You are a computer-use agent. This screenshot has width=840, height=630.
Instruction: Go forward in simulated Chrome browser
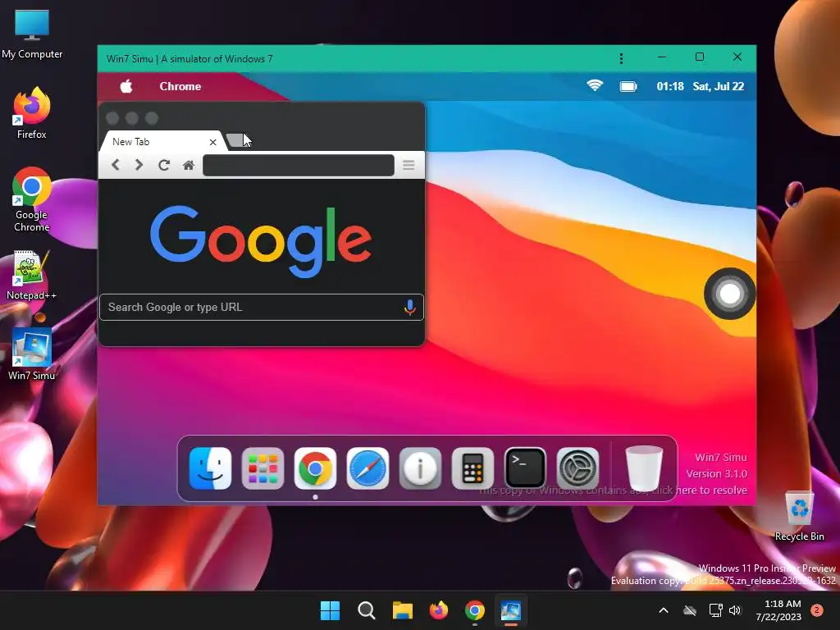[x=139, y=164]
